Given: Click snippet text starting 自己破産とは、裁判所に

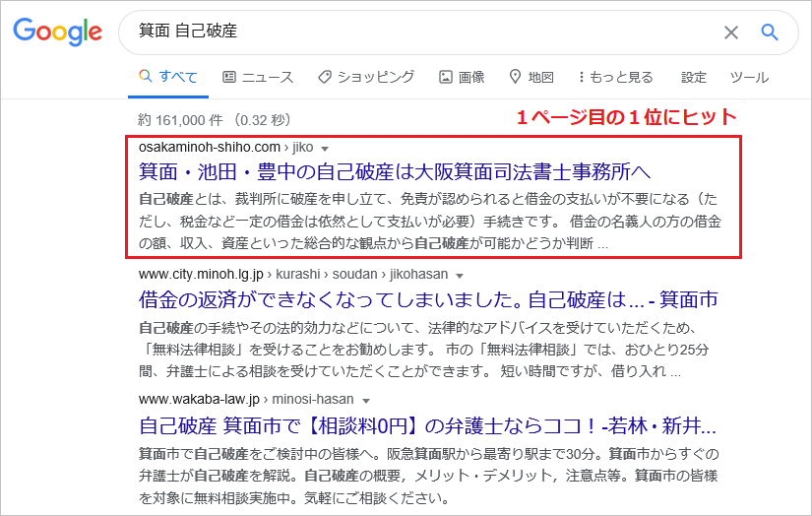Looking at the screenshot, I should (x=430, y=222).
